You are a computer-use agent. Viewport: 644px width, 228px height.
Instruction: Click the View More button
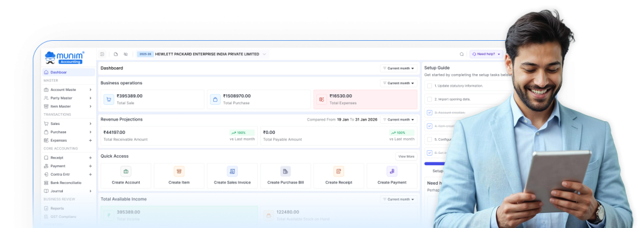(x=406, y=156)
